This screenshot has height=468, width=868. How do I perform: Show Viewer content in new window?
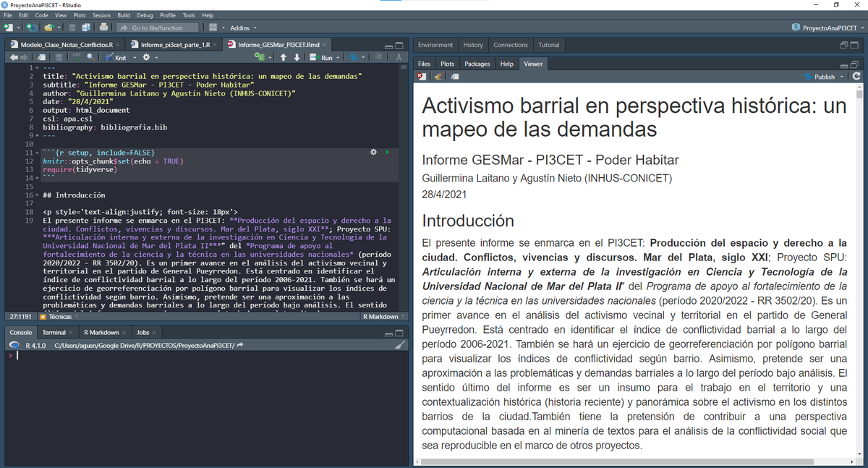[454, 76]
